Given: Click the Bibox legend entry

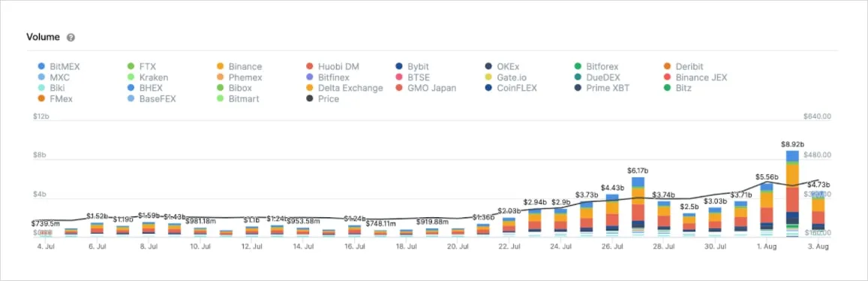Looking at the screenshot, I should coord(233,88).
